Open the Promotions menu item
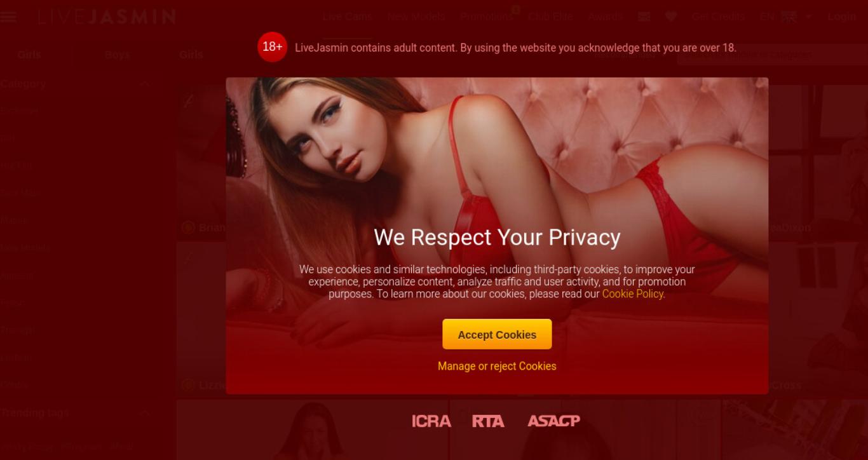Image resolution: width=868 pixels, height=460 pixels. 487,17
